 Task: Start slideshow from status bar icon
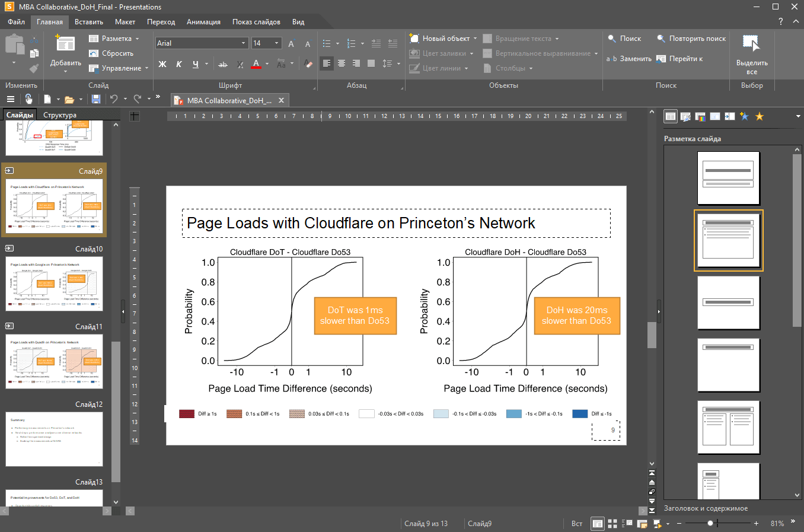click(x=657, y=524)
